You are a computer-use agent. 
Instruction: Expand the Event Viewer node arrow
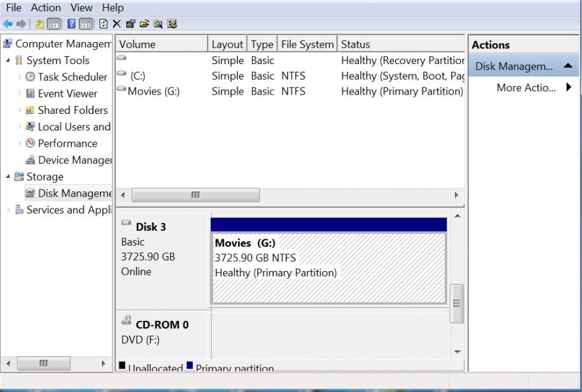click(x=19, y=94)
